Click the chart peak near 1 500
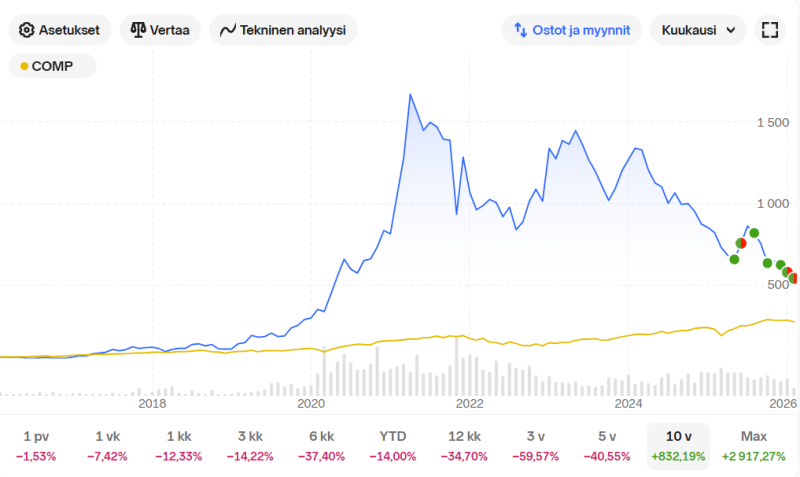The height and width of the screenshot is (477, 800). tap(411, 95)
